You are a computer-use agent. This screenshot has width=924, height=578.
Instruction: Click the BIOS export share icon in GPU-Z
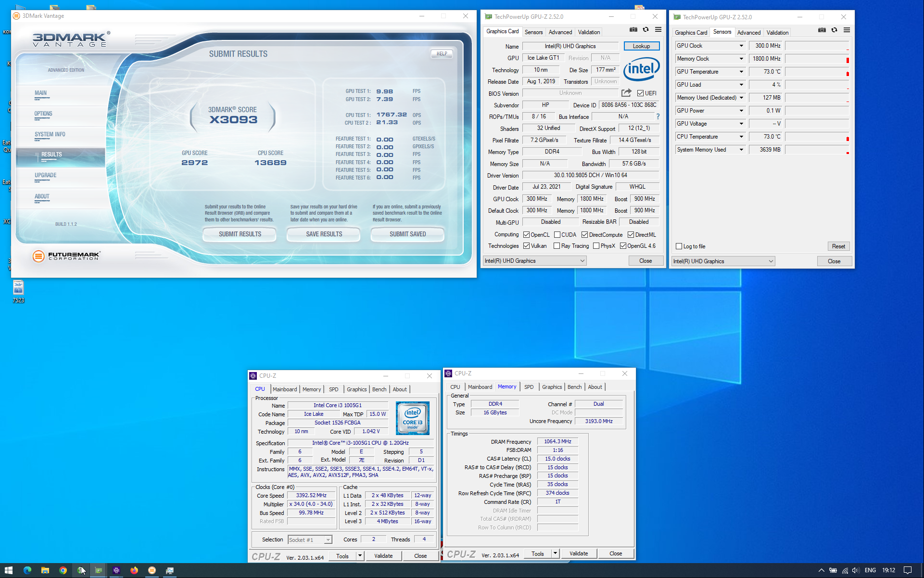click(x=626, y=93)
